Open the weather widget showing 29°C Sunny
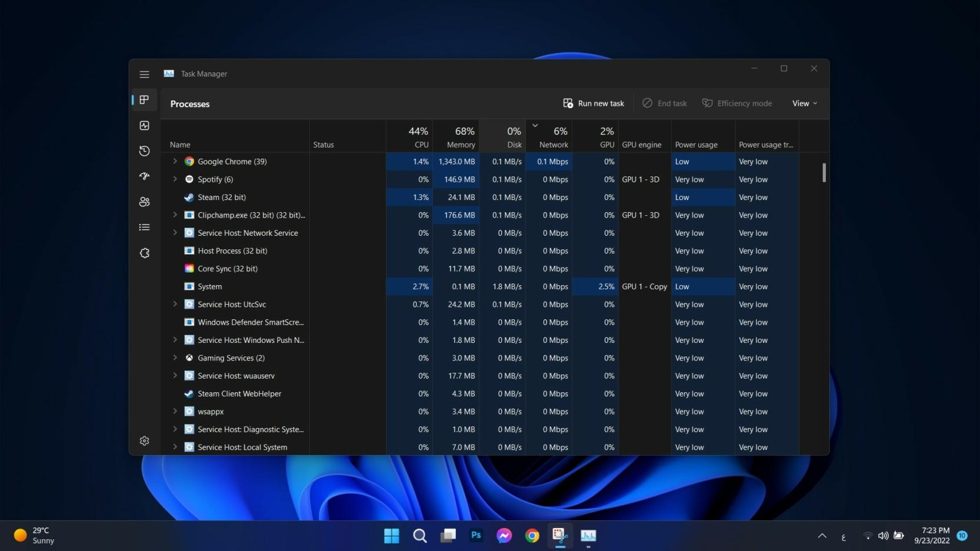The image size is (980, 551). point(34,536)
